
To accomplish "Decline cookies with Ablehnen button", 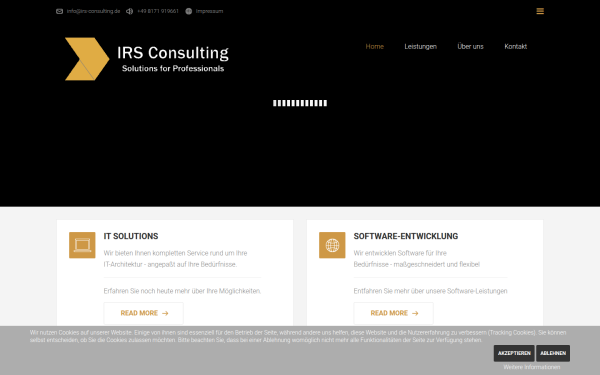I will pos(553,353).
